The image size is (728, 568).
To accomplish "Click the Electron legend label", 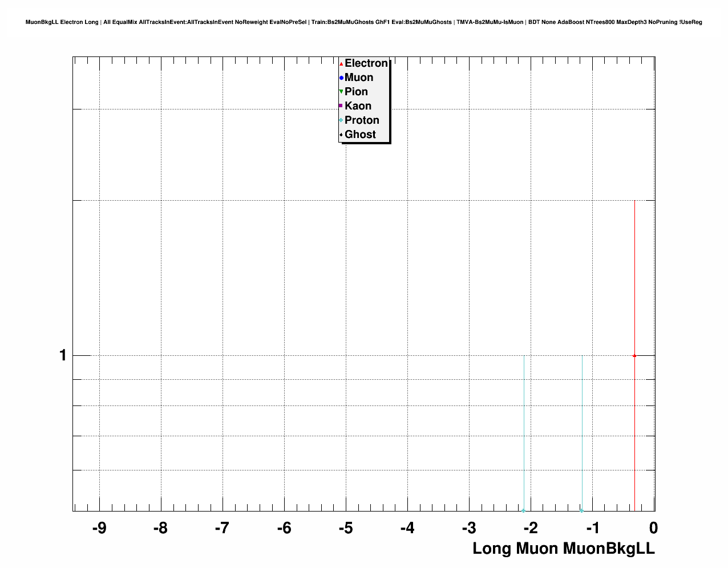I will 366,63.
